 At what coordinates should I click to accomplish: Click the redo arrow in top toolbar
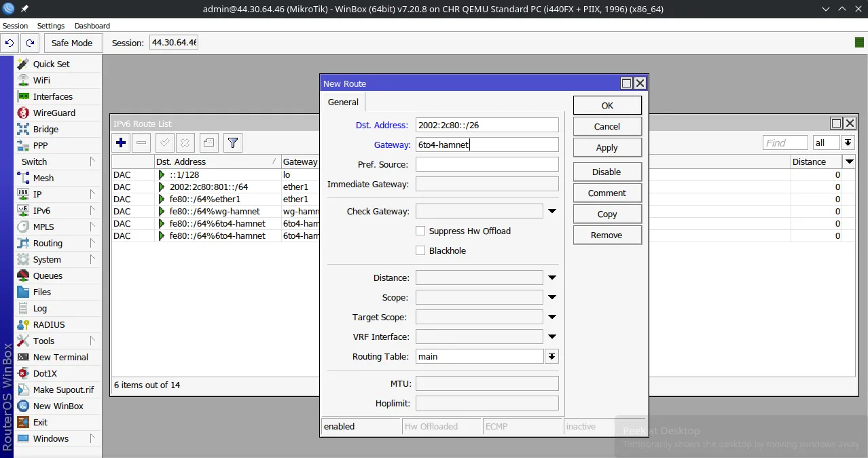[30, 43]
